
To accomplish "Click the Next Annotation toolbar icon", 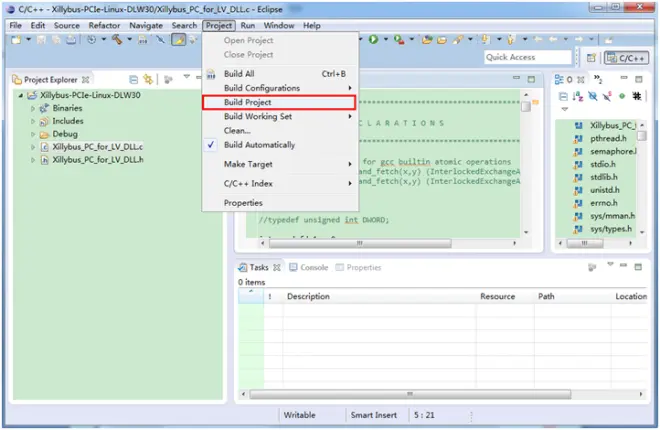I will tap(485, 40).
